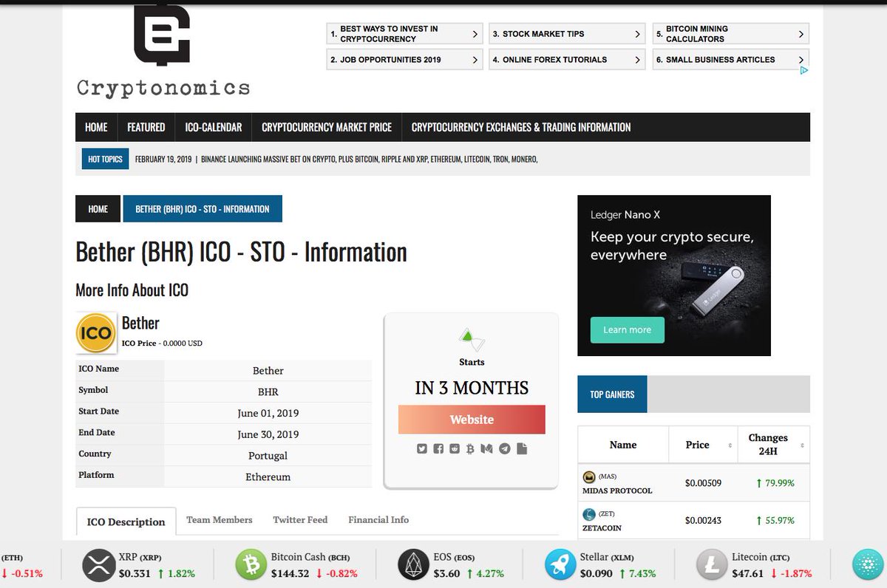Image resolution: width=887 pixels, height=588 pixels.
Task: Switch to the Team Members tab
Action: (220, 520)
